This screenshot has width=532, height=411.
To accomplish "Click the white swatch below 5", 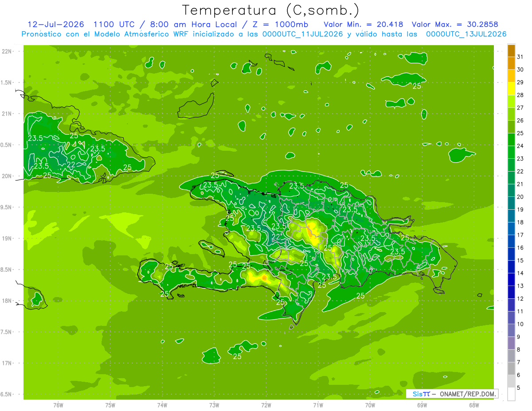I will (511, 394).
